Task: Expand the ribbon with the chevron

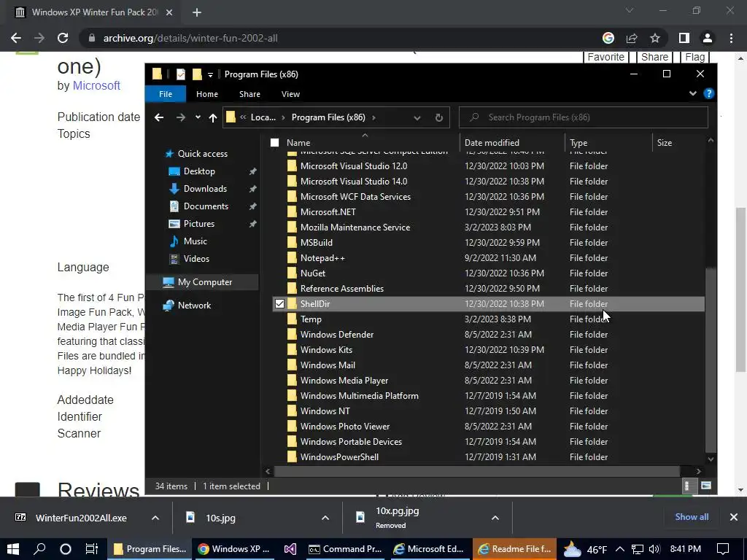Action: click(693, 94)
